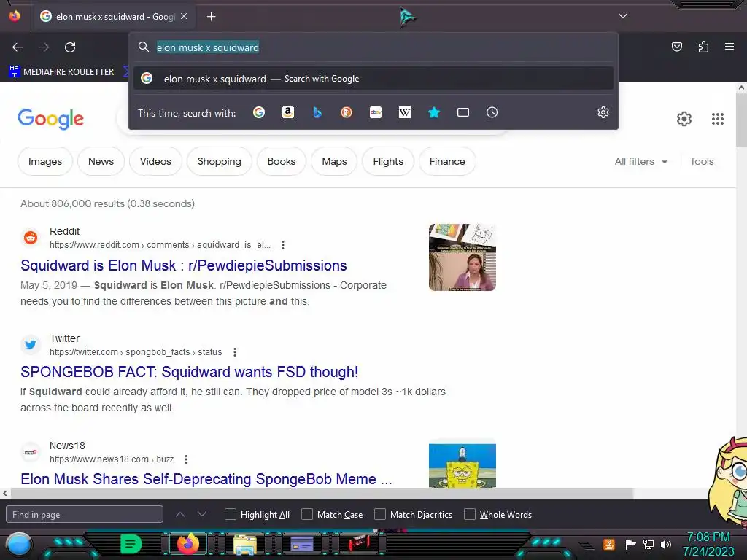The width and height of the screenshot is (747, 560).
Task: Reload the current page
Action: (70, 47)
